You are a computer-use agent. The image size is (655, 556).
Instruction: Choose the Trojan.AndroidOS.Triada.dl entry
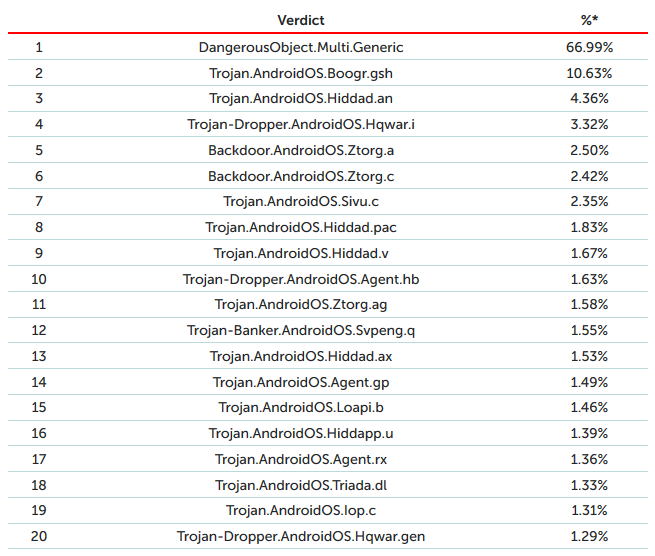coord(300,485)
